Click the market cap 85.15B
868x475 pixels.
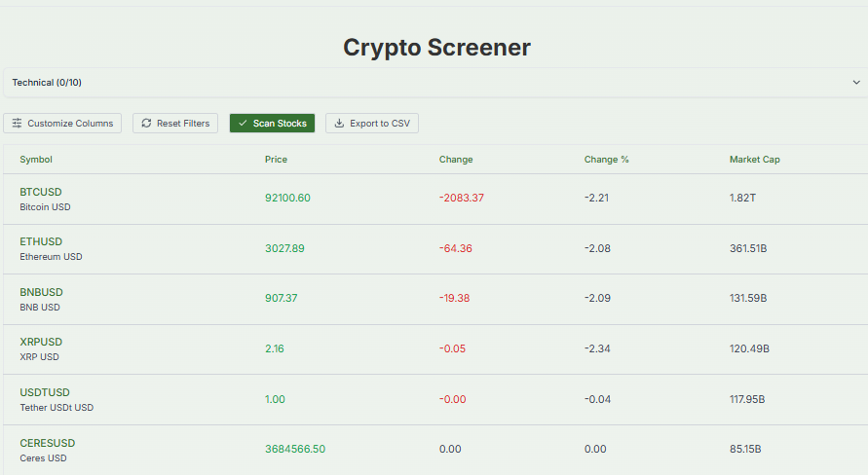tap(745, 449)
